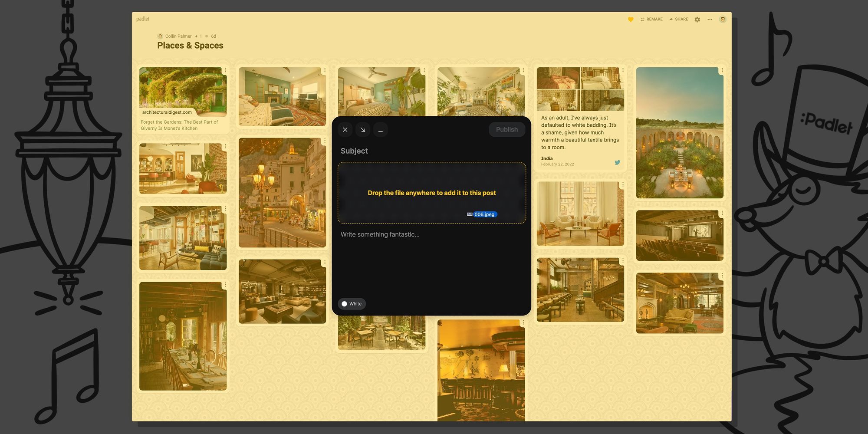The height and width of the screenshot is (434, 868).
Task: Click the Twitter bird icon on the India post
Action: [x=617, y=163]
